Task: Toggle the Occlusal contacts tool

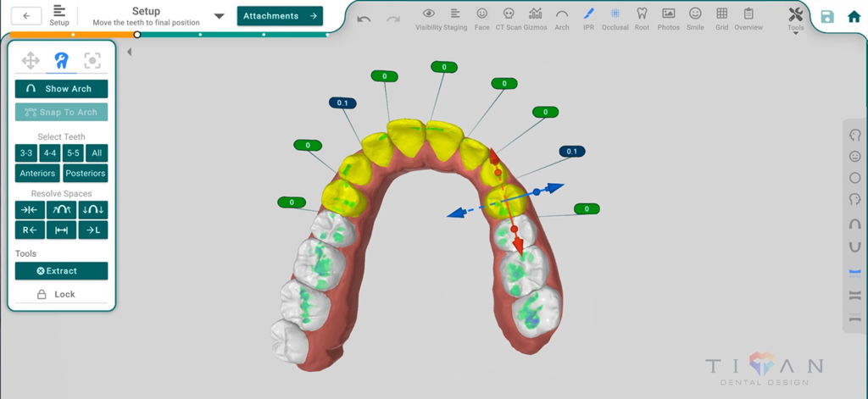Action: point(615,19)
